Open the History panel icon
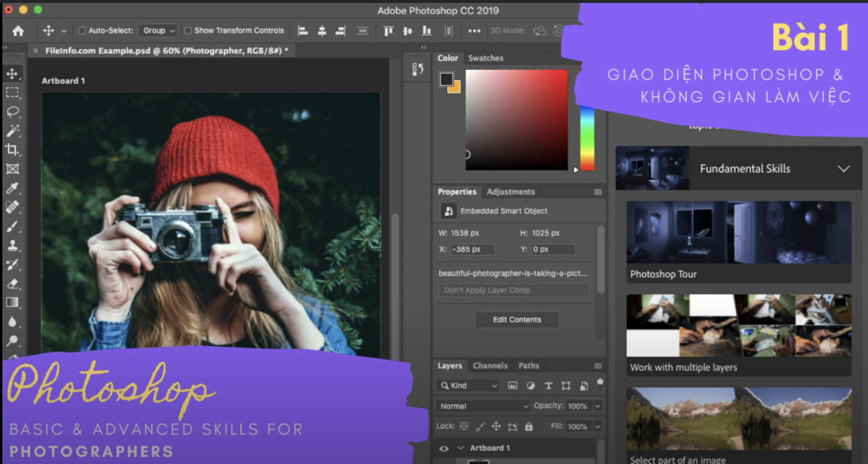The height and width of the screenshot is (464, 868). pos(418,69)
